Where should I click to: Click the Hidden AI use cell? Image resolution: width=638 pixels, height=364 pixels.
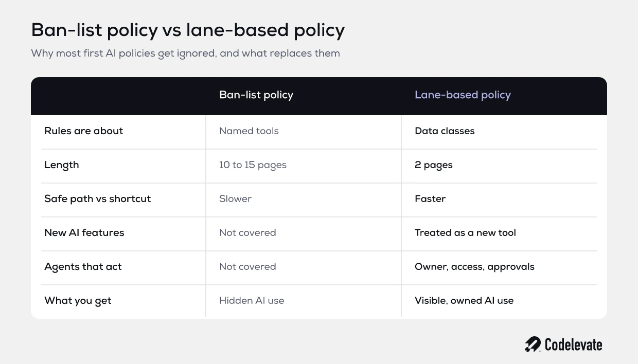pos(252,301)
